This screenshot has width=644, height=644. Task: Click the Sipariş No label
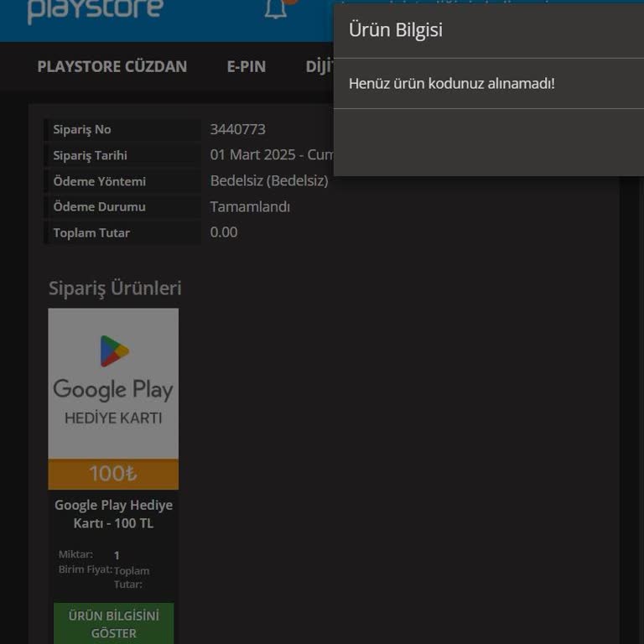(82, 129)
